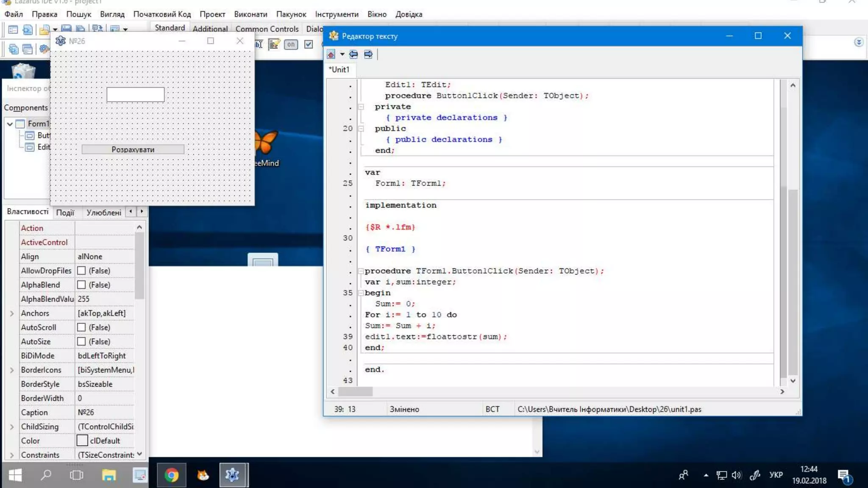The height and width of the screenshot is (488, 868).
Task: Toggle the AllowDropFiles checkbox
Action: pyautogui.click(x=81, y=271)
